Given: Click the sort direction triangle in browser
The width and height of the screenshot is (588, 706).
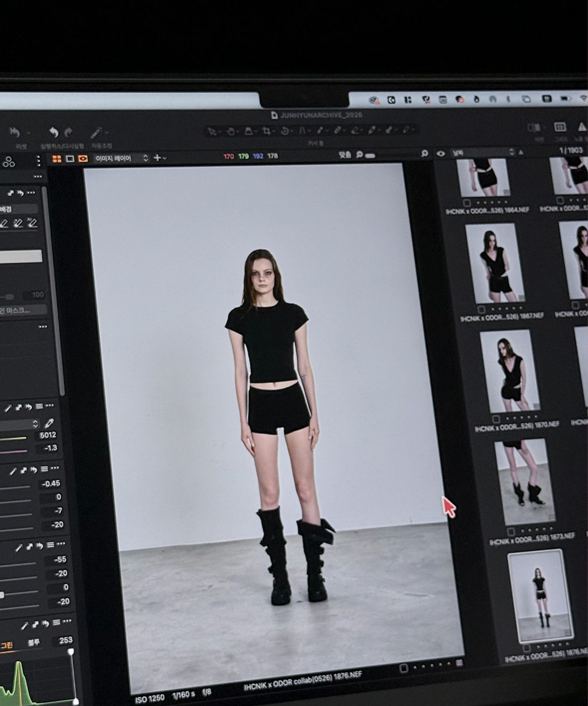Looking at the screenshot, I should [x=521, y=152].
